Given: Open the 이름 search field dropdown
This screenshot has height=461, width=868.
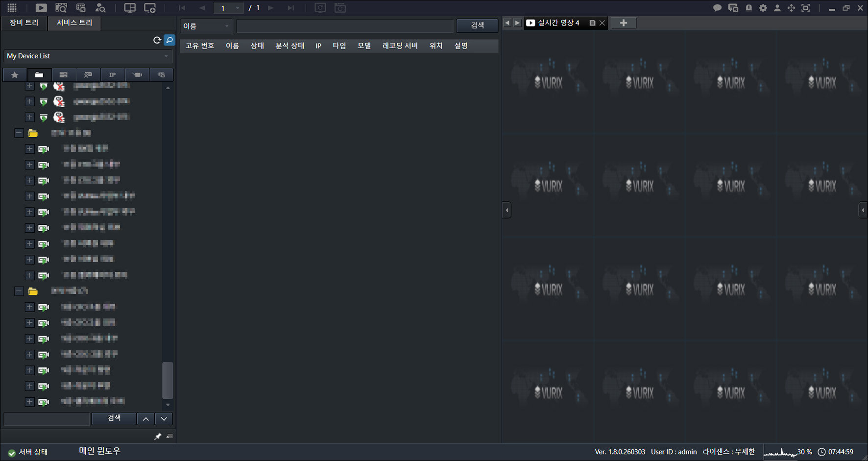Looking at the screenshot, I should pos(206,26).
